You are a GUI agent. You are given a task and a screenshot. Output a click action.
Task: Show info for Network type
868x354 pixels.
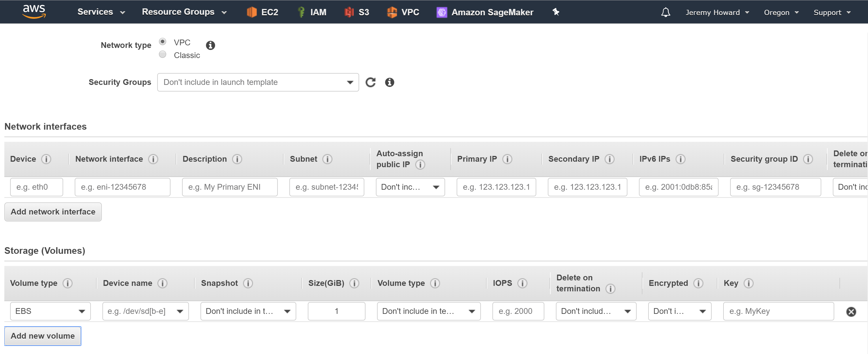coord(210,45)
